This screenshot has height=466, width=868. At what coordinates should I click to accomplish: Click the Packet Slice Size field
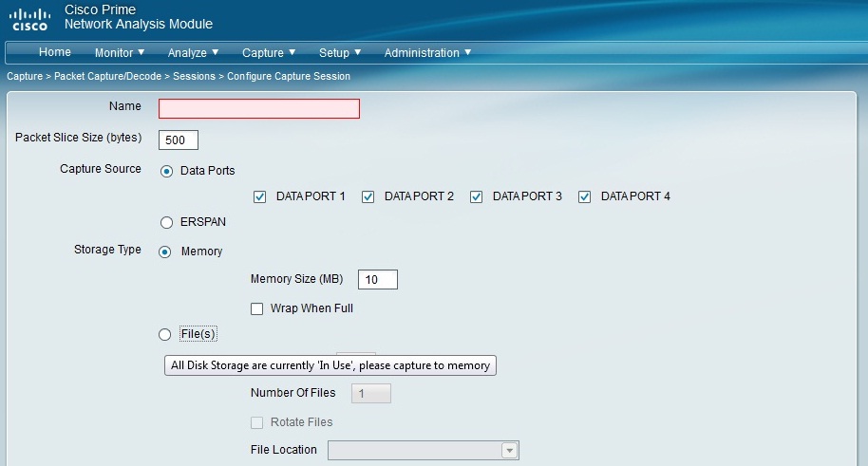point(179,140)
